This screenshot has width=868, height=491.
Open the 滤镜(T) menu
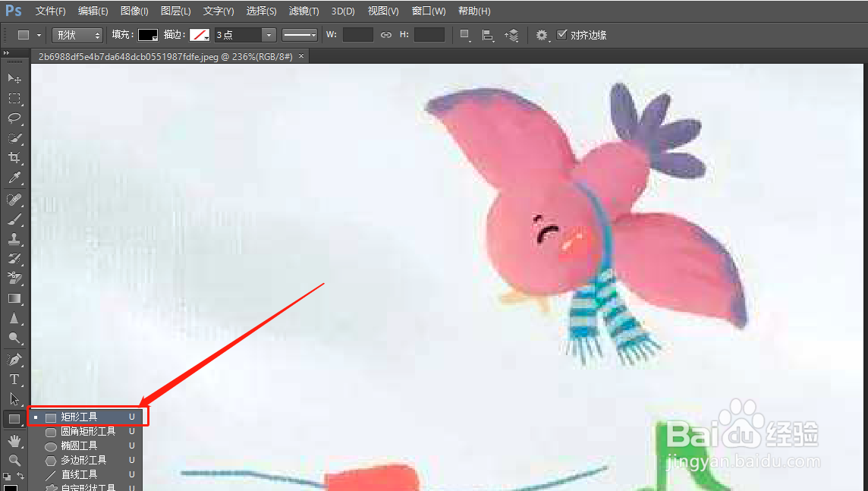[x=304, y=11]
